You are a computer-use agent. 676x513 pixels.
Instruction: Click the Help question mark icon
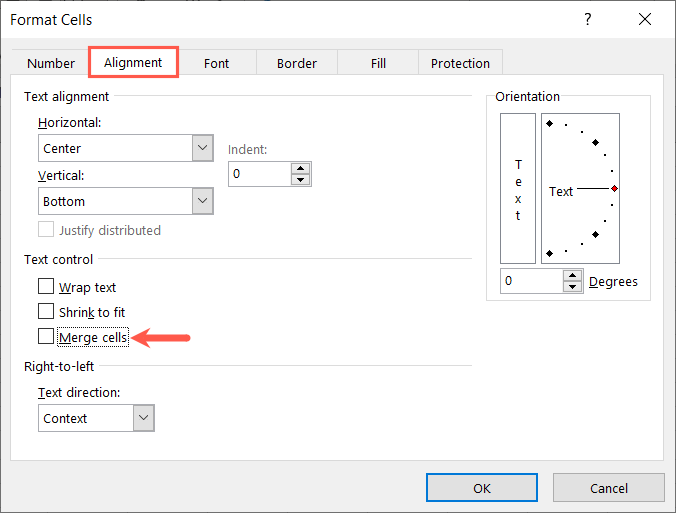click(586, 20)
